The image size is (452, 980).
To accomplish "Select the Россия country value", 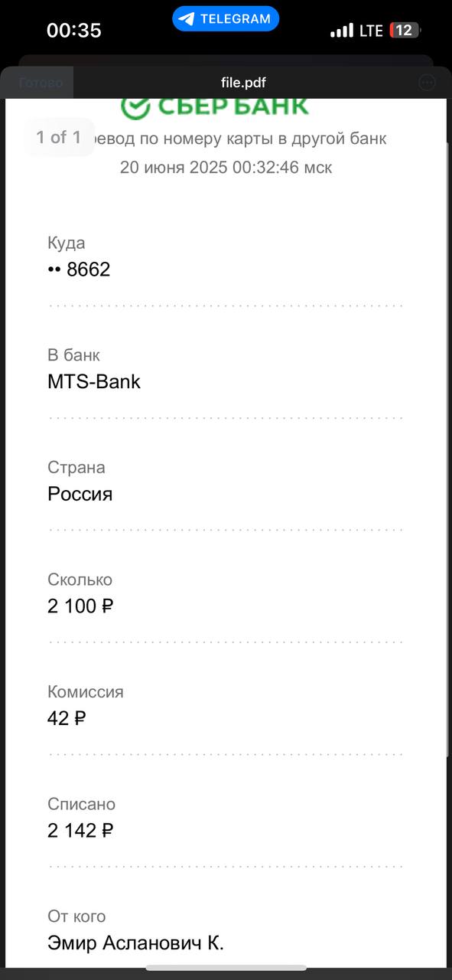I will point(80,494).
